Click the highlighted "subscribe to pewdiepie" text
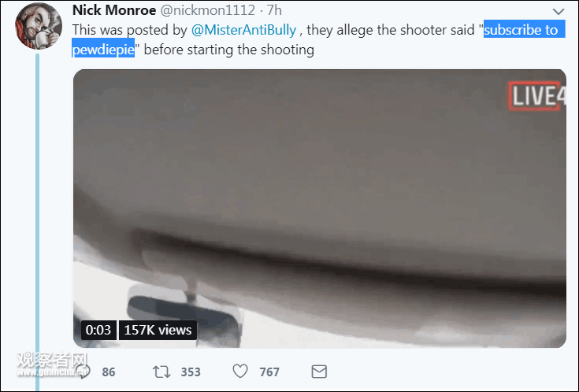 coord(520,31)
